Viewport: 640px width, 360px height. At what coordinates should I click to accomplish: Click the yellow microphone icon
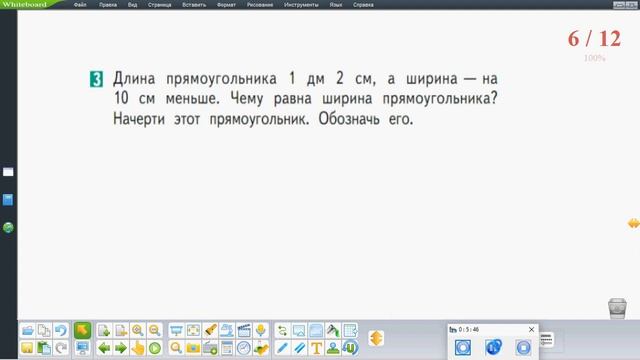pyautogui.click(x=260, y=330)
